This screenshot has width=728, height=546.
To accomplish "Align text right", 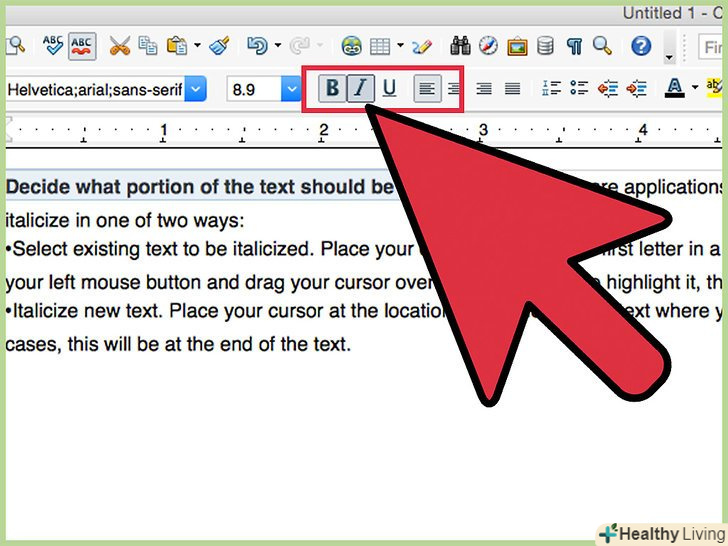I will pos(484,88).
